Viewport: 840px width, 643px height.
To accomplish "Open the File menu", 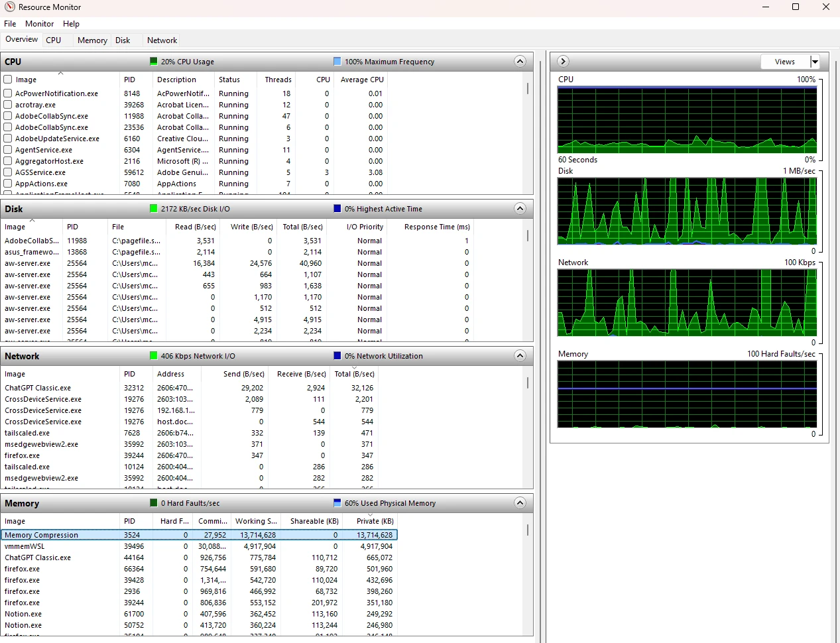I will pos(10,24).
